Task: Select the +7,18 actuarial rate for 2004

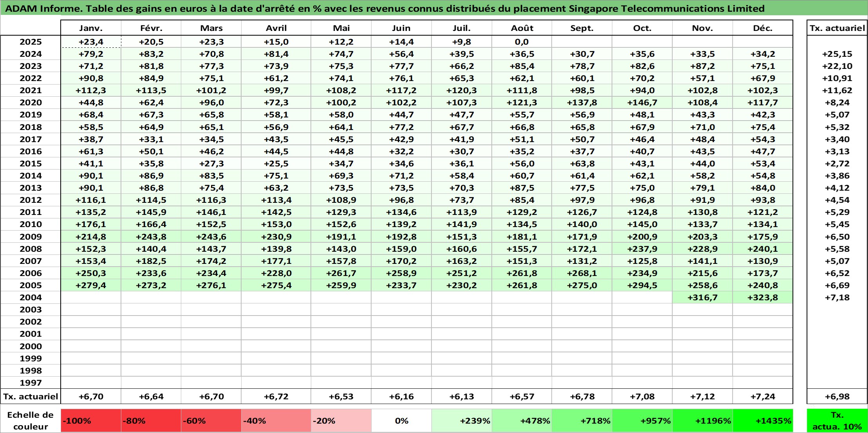Action: point(837,298)
